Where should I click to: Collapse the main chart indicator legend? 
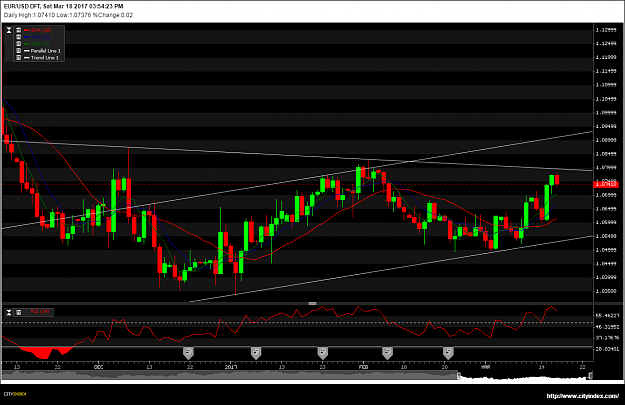click(x=9, y=30)
